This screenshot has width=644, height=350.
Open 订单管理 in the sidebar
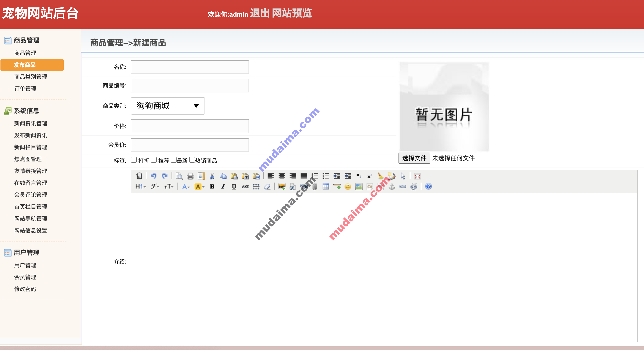point(25,89)
